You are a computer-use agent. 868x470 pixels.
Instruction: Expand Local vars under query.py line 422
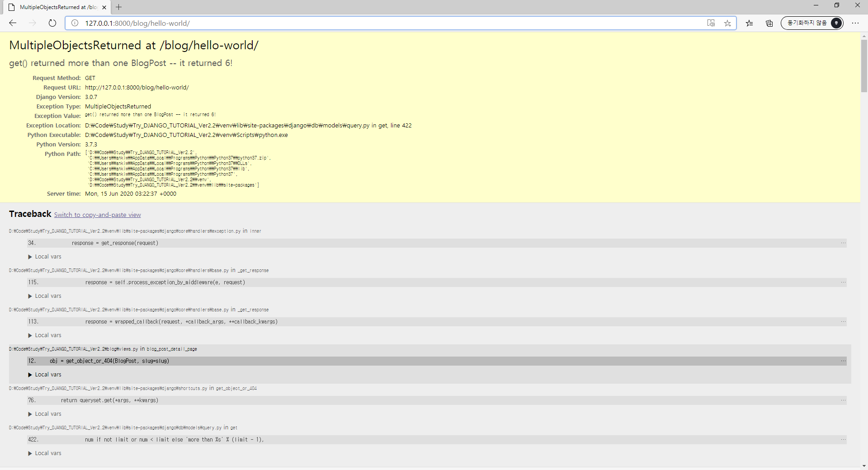tap(45, 453)
